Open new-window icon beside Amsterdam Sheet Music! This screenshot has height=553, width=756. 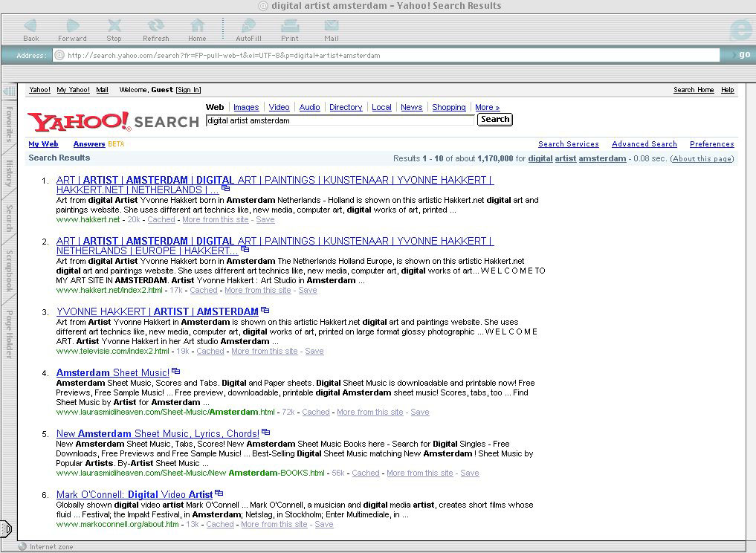pyautogui.click(x=175, y=371)
